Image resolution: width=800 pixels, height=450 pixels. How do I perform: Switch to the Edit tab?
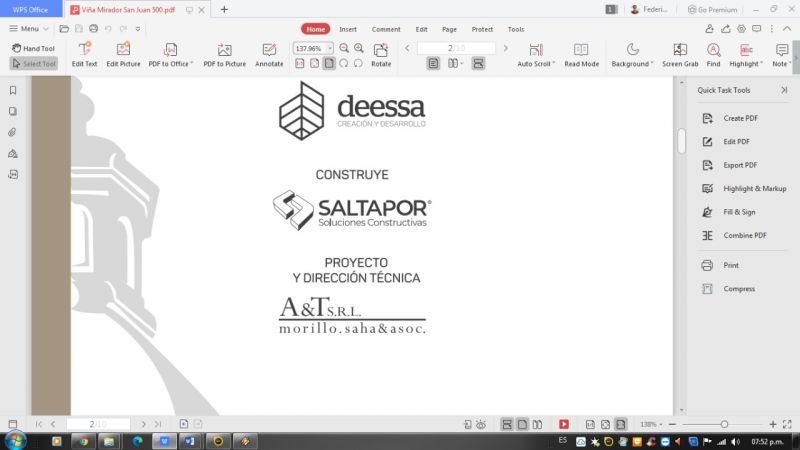pos(421,30)
